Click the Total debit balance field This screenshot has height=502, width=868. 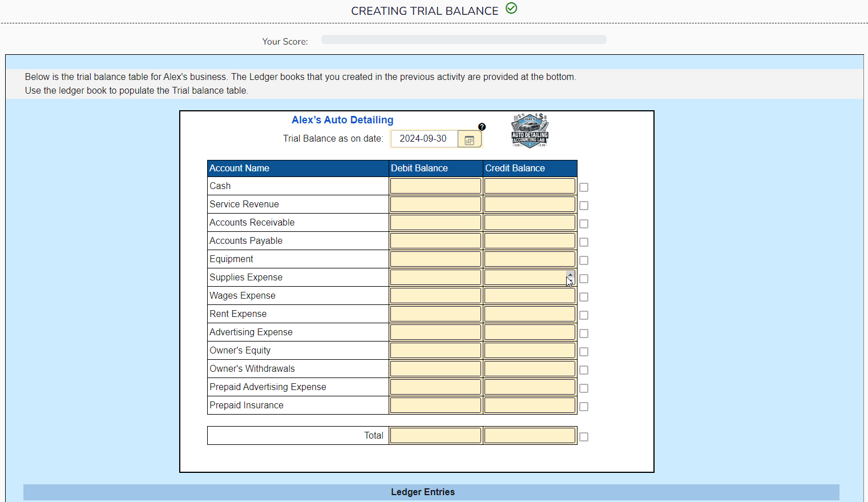coord(435,435)
